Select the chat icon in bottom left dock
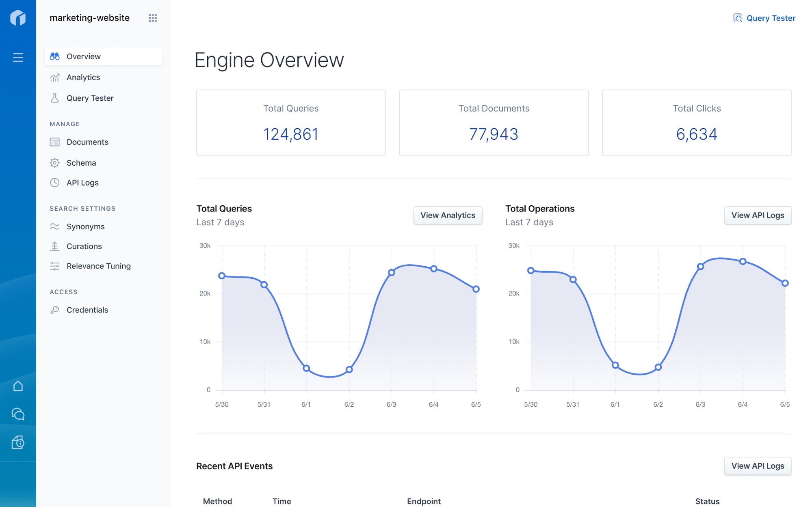Image resolution: width=812 pixels, height=507 pixels. click(x=17, y=415)
